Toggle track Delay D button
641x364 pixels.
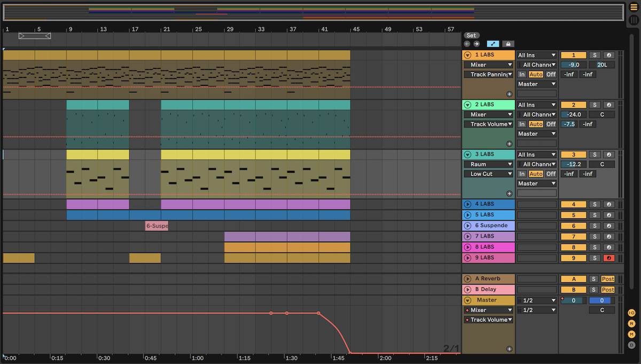point(632,345)
